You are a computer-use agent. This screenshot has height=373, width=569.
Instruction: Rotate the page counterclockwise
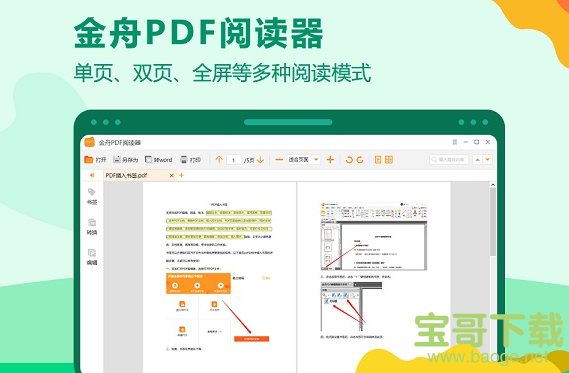tap(349, 160)
